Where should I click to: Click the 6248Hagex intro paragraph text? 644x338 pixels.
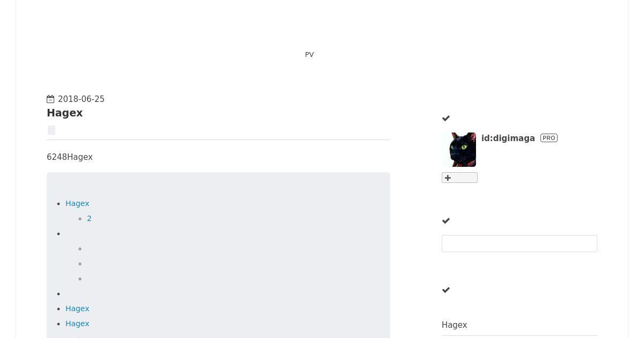click(70, 157)
